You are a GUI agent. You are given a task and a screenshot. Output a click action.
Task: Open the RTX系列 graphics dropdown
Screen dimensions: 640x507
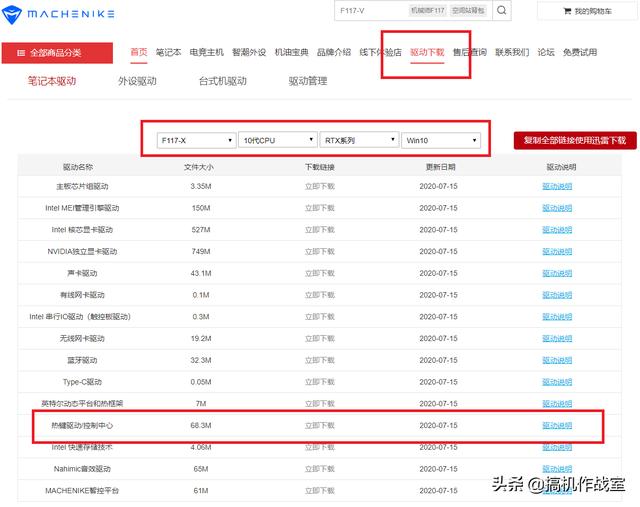click(359, 140)
